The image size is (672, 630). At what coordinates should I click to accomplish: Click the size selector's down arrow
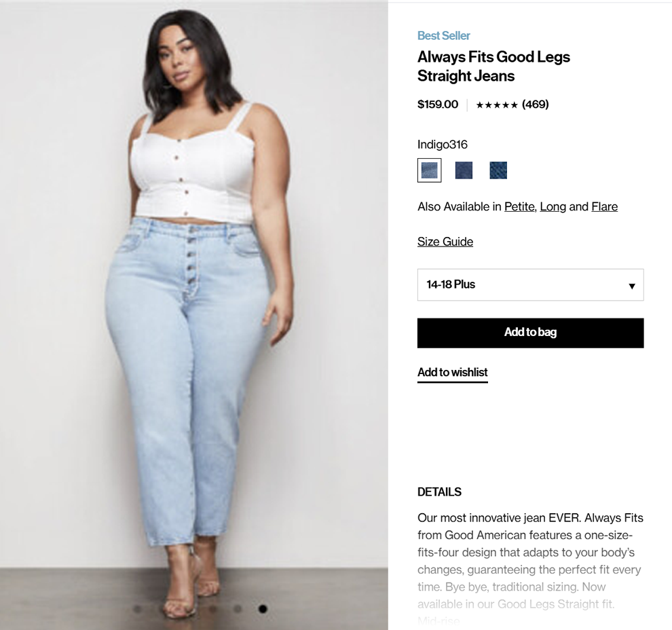(632, 286)
